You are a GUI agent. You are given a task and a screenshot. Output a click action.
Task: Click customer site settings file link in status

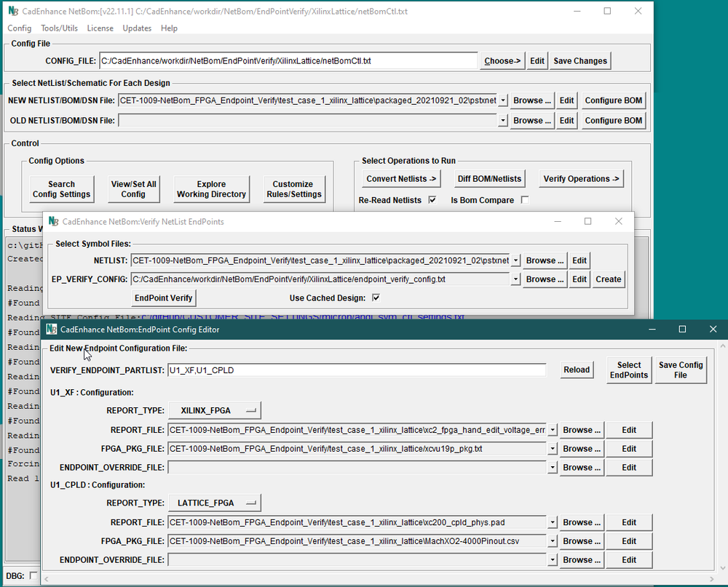303,316
